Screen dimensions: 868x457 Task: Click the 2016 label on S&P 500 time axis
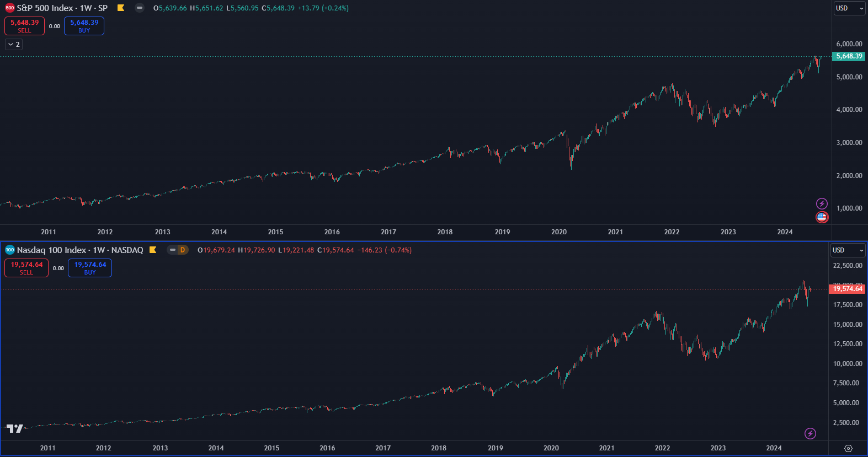click(332, 232)
